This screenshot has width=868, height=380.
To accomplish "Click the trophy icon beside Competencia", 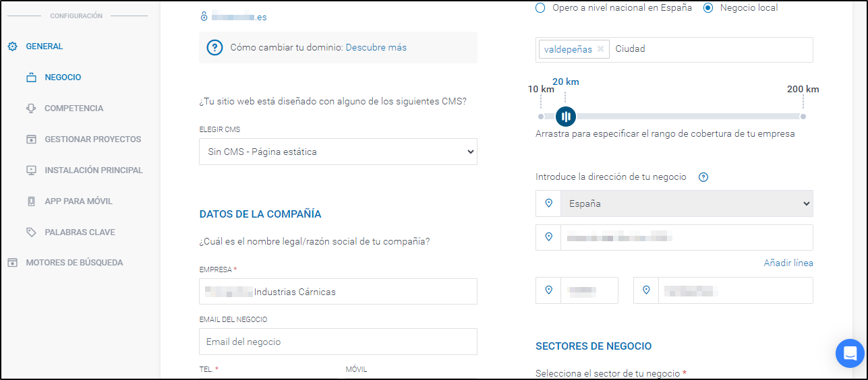I will click(x=31, y=108).
